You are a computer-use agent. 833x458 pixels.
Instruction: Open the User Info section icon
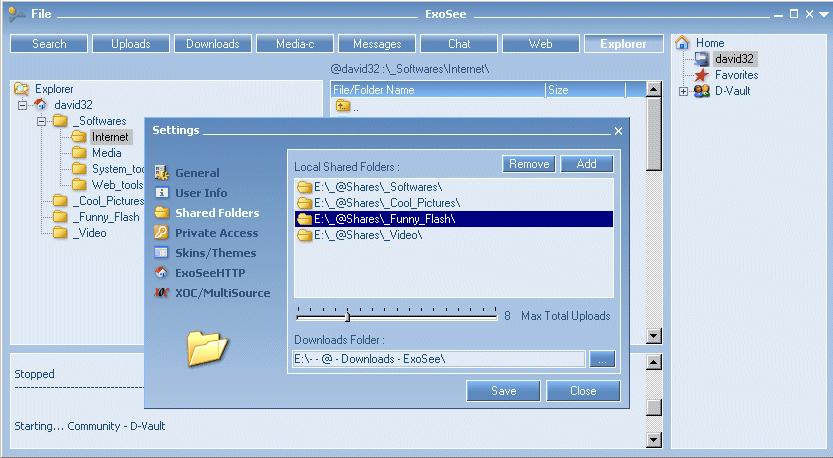point(161,193)
